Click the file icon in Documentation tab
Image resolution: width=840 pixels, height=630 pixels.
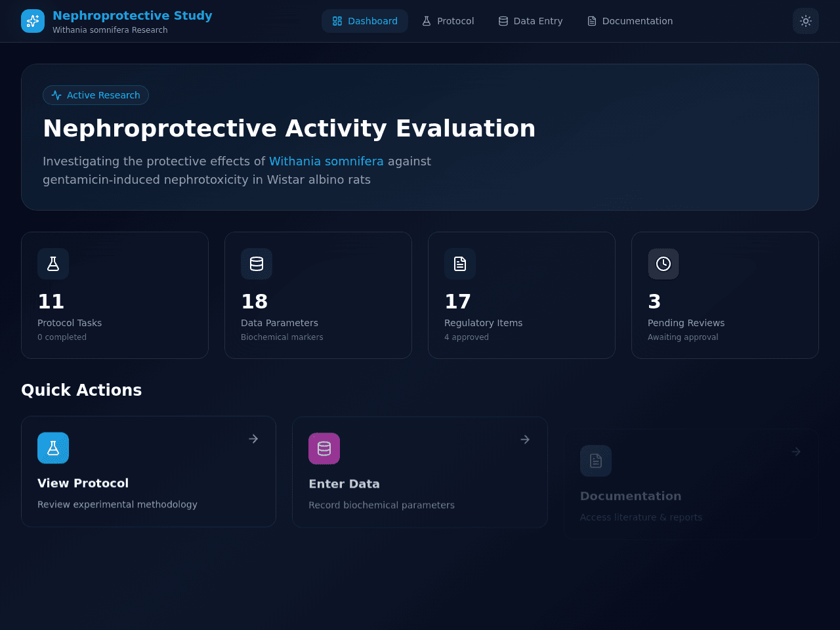[x=592, y=21]
